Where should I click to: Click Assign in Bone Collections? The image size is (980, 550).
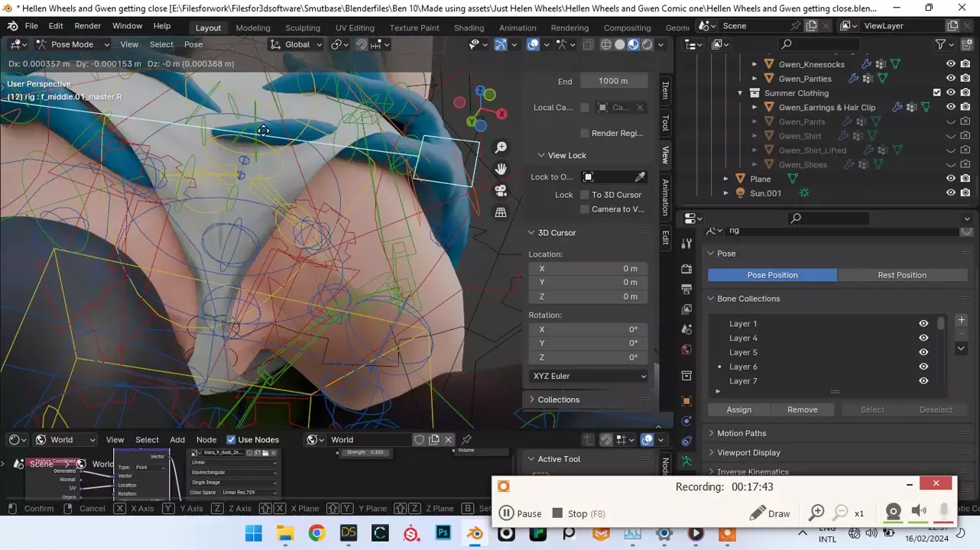(x=738, y=409)
